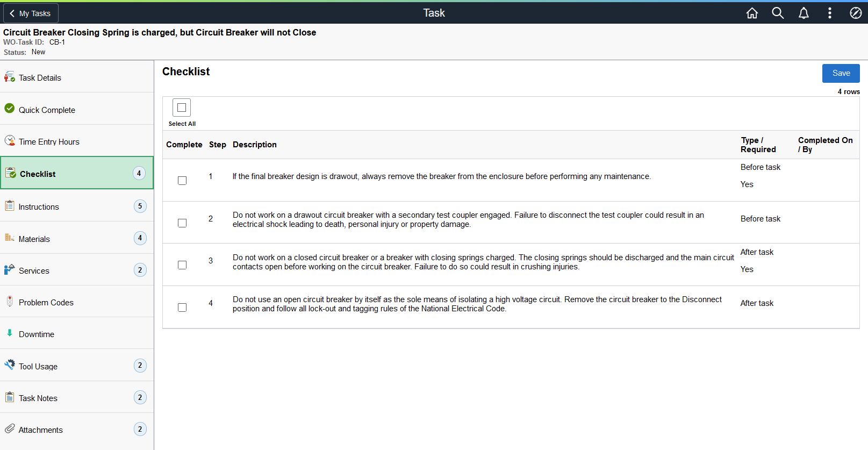Click the Completed On / By header
This screenshot has width=868, height=450.
click(825, 145)
